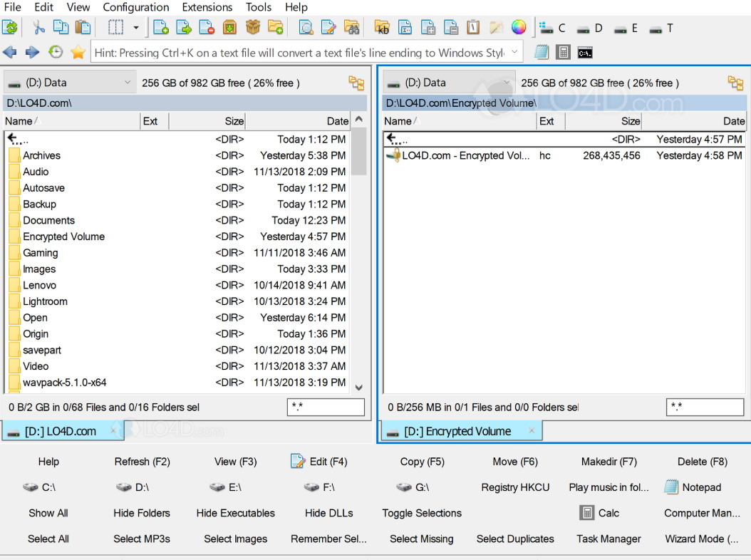Expand the left panel drive dropdown
Screen dimensions: 751x560
128,83
